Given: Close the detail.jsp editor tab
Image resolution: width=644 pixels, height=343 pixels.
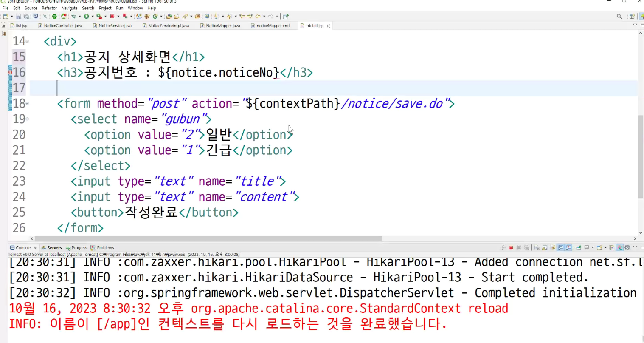Looking at the screenshot, I should [x=328, y=26].
